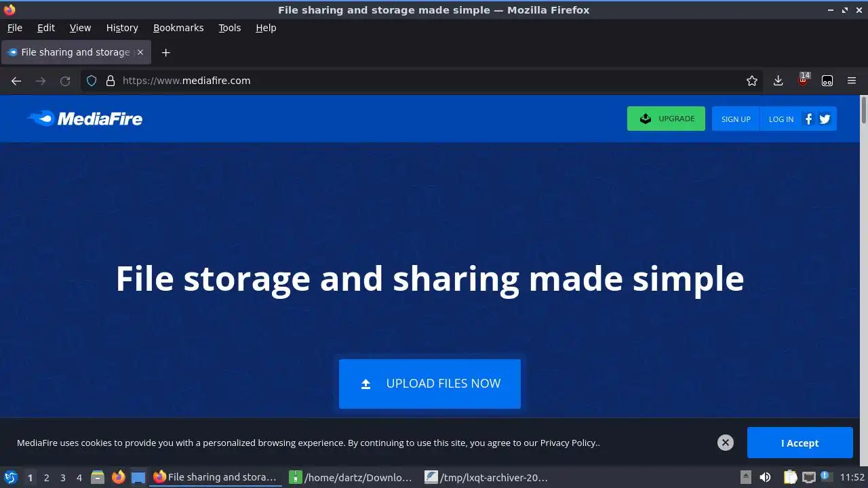Viewport: 868px width, 488px height.
Task: Click the clipboard tray icon
Action: pos(790,477)
